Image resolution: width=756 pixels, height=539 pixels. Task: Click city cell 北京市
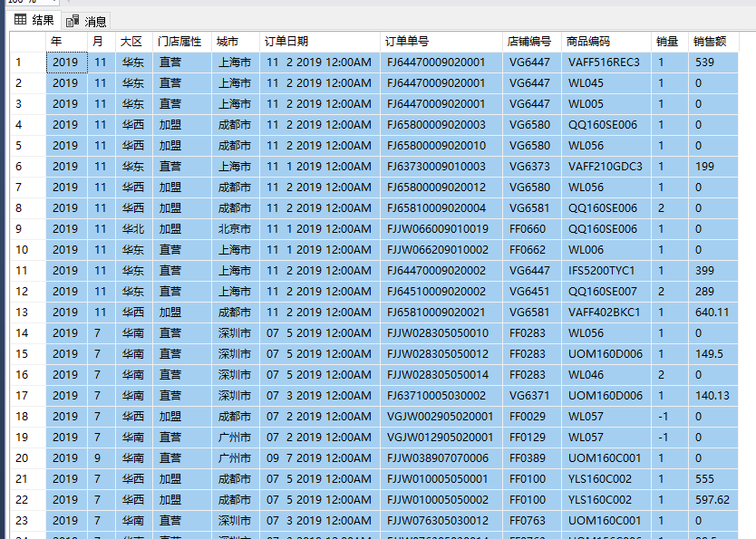234,229
